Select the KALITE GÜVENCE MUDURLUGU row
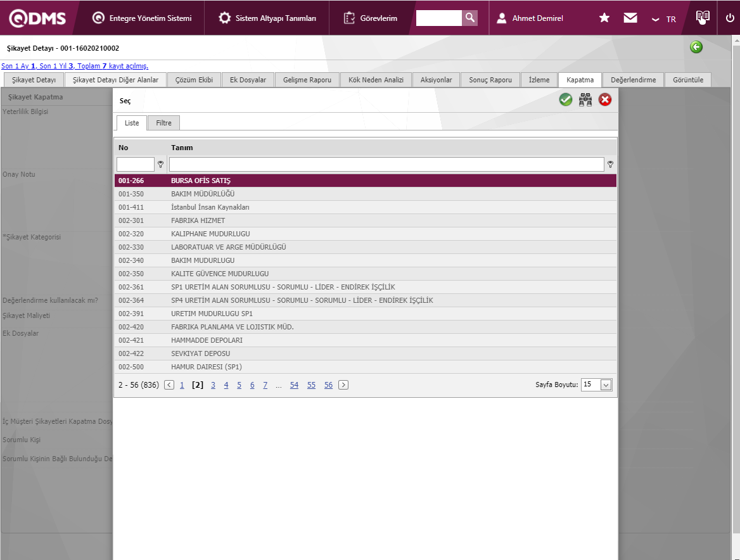740x560 pixels. point(220,274)
